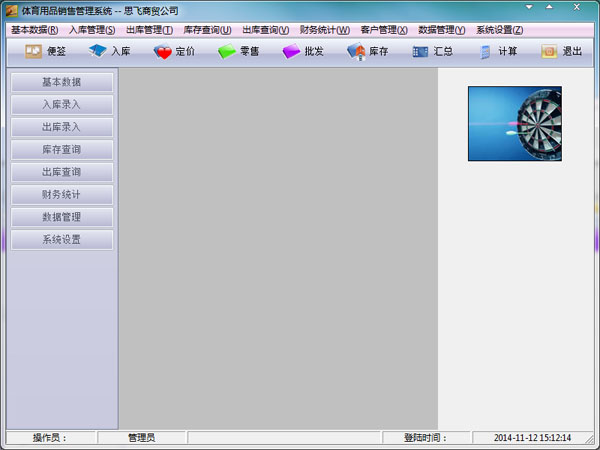Click the 退出 exit toolbar icon

click(x=549, y=51)
